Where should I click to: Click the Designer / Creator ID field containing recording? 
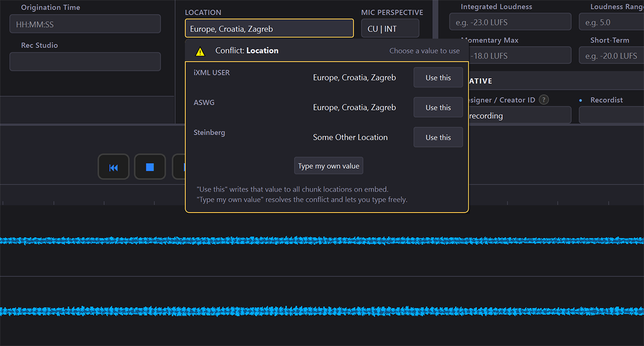[x=520, y=116]
